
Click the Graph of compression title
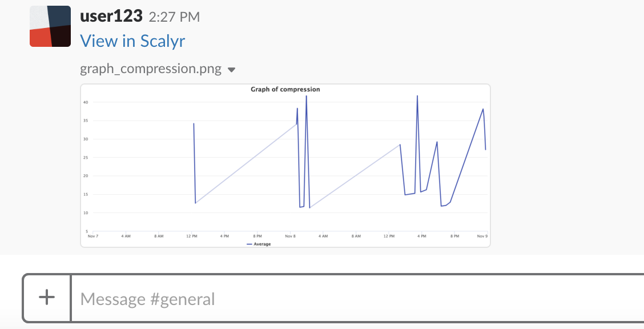(285, 90)
